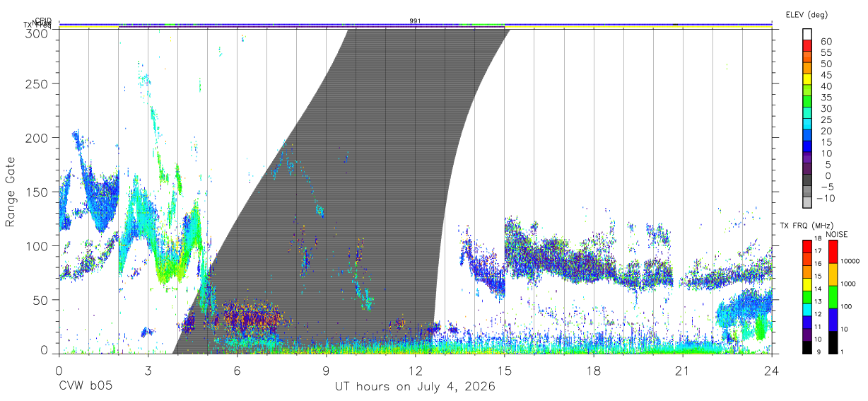This screenshot has width=868, height=401.
Task: Select the 1000 label on the NOISE color bar
Action: (x=850, y=284)
